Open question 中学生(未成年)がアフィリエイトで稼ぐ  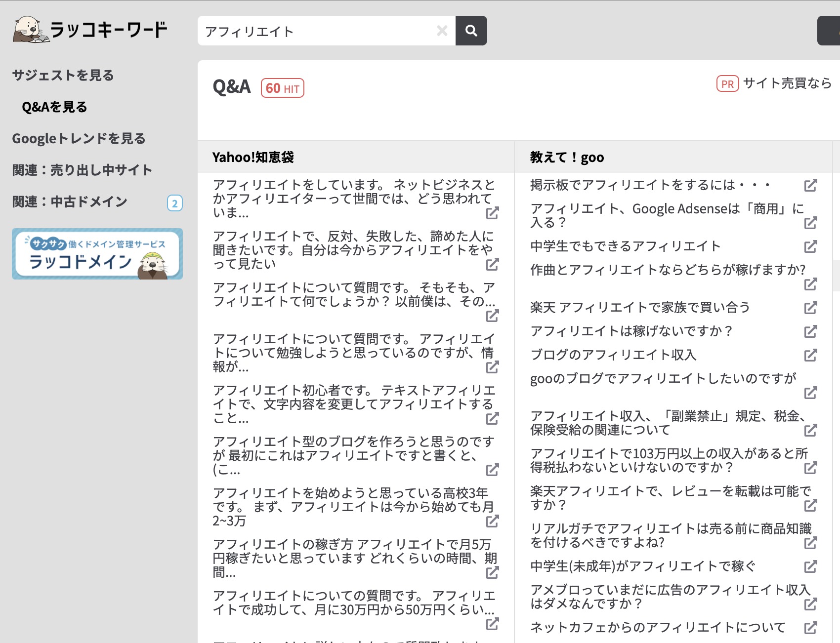(643, 566)
